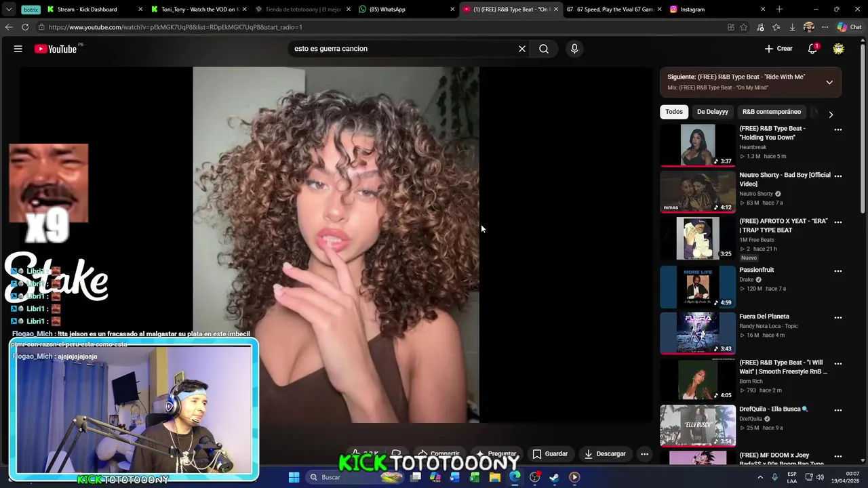Click the page vertical scrollbar
The width and height of the screenshot is (868, 488).
coord(864,129)
